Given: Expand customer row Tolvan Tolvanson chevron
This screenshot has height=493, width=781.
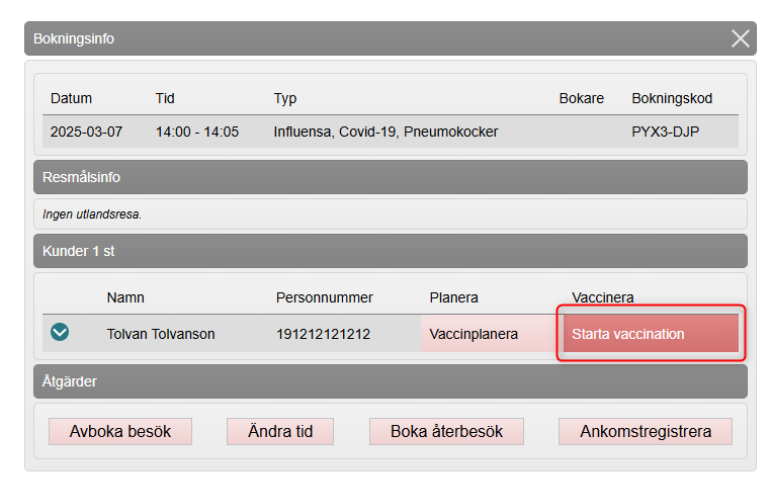Looking at the screenshot, I should (60, 333).
